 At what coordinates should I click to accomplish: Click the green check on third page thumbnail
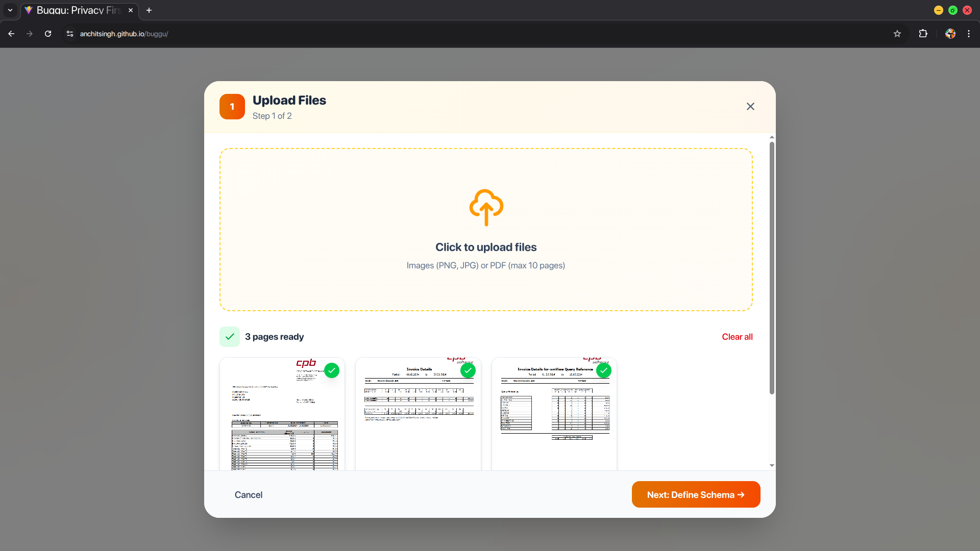tap(603, 370)
